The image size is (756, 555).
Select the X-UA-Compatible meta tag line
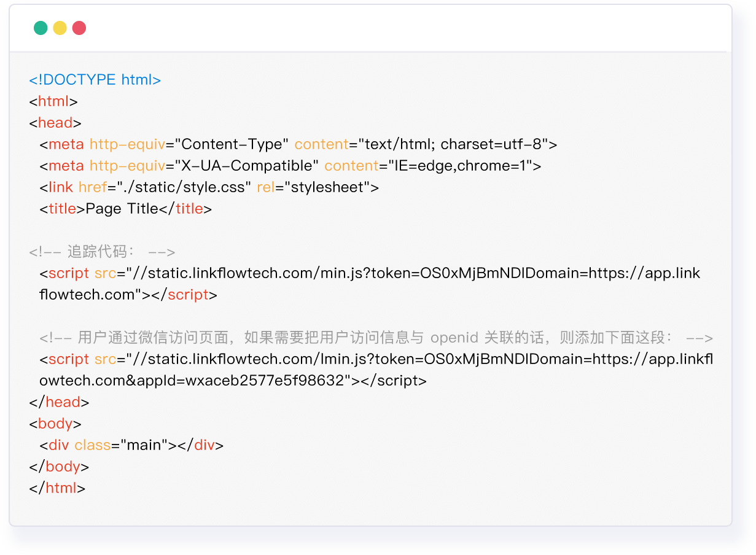tap(290, 166)
